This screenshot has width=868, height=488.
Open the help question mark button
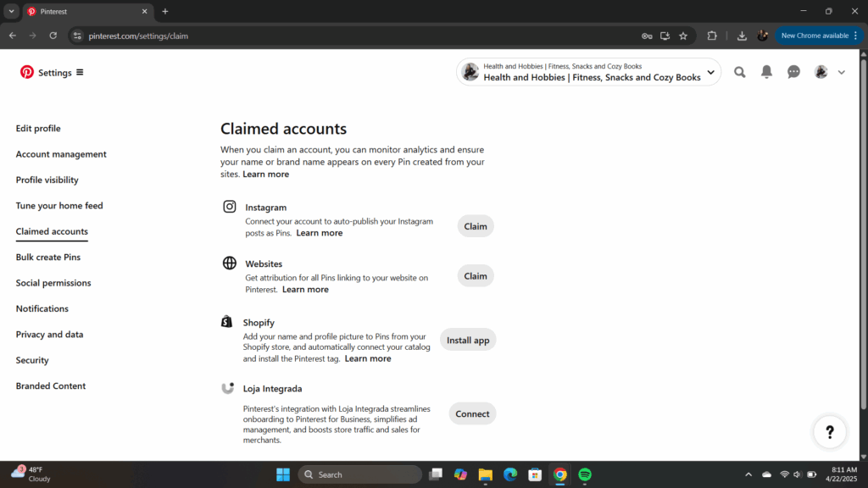(x=830, y=431)
